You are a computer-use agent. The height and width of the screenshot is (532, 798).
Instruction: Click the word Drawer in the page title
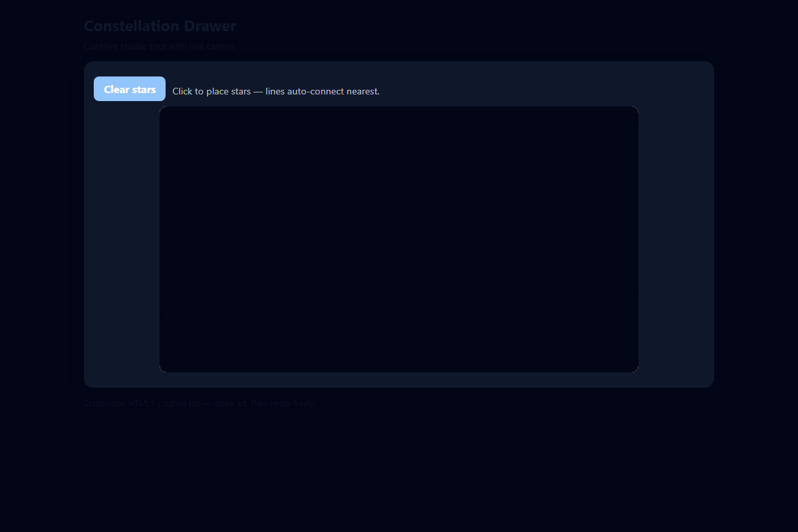pos(210,27)
